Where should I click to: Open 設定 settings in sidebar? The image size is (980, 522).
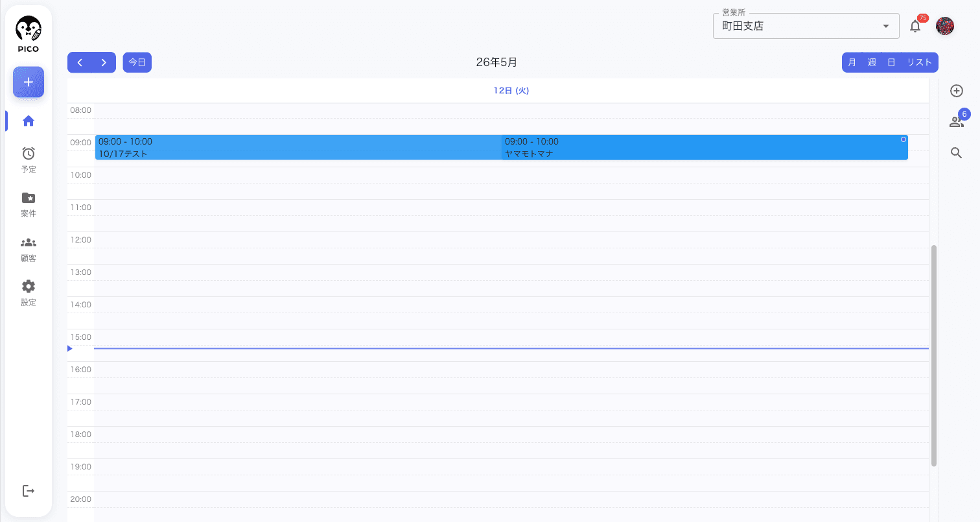coord(29,293)
